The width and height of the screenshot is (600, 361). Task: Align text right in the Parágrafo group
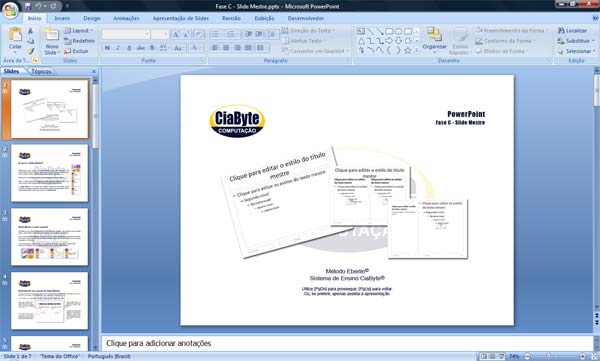237,48
